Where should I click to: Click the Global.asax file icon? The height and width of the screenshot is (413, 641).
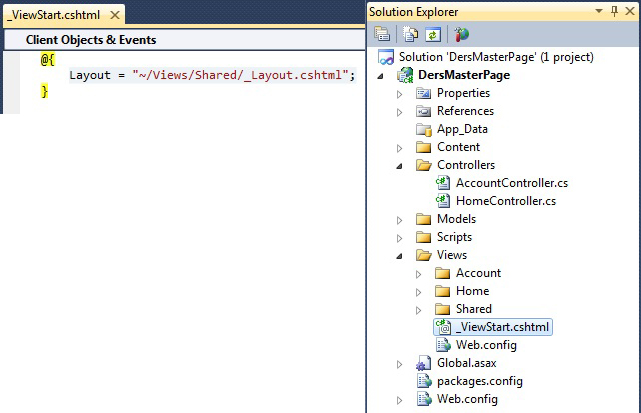pyautogui.click(x=424, y=363)
